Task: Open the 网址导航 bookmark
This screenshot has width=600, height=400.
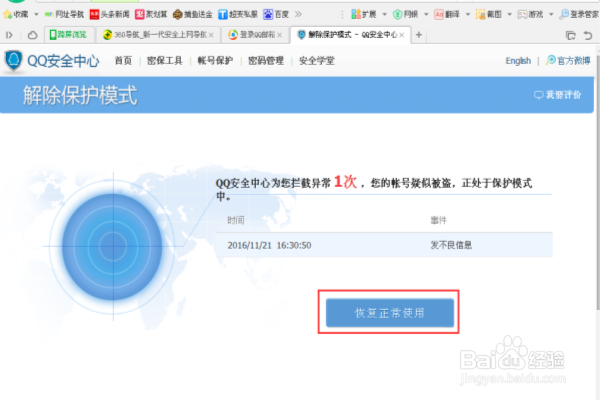Action: tap(64, 15)
